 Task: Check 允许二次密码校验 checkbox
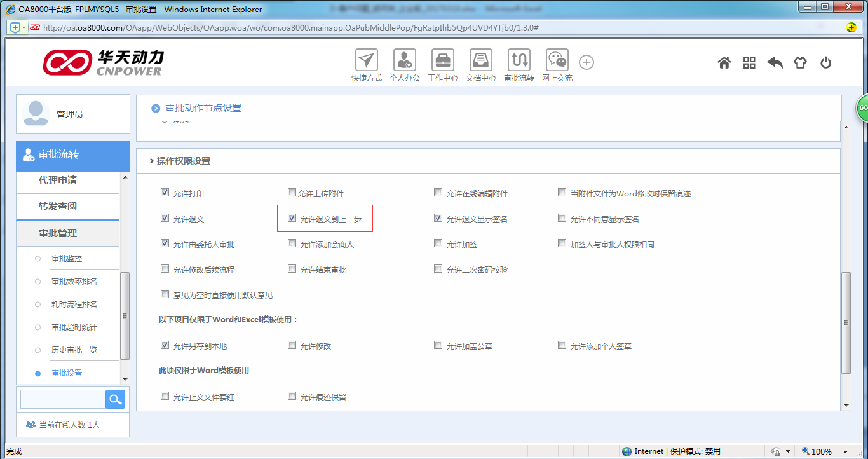point(438,269)
